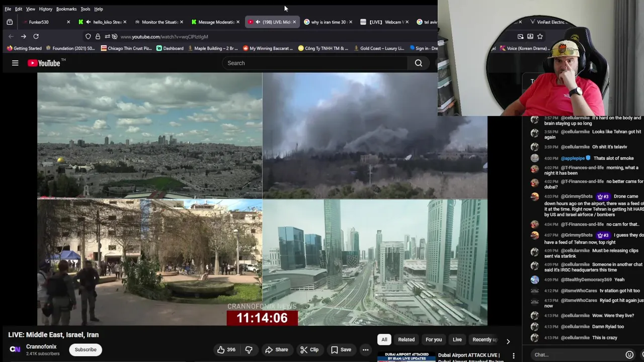The height and width of the screenshot is (362, 644).
Task: Close the Funker530 tab
Action: tap(68, 22)
